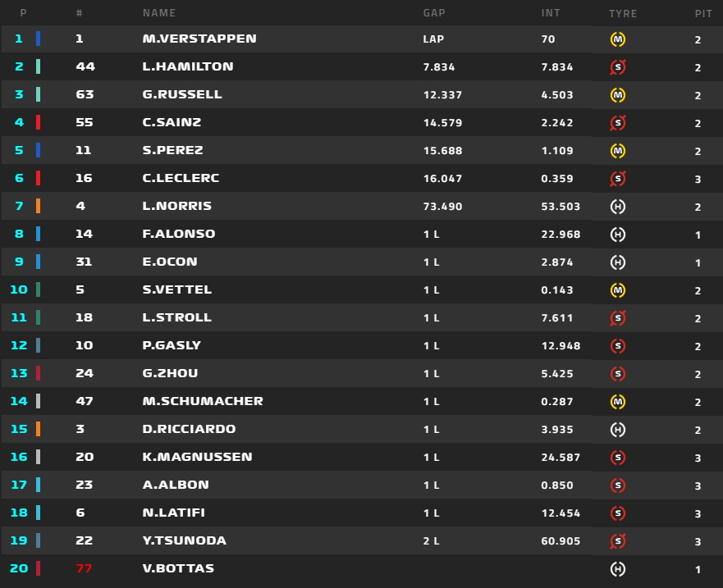Click Bottas's hard tyre icon
Screen dimensions: 723x588
618,569
